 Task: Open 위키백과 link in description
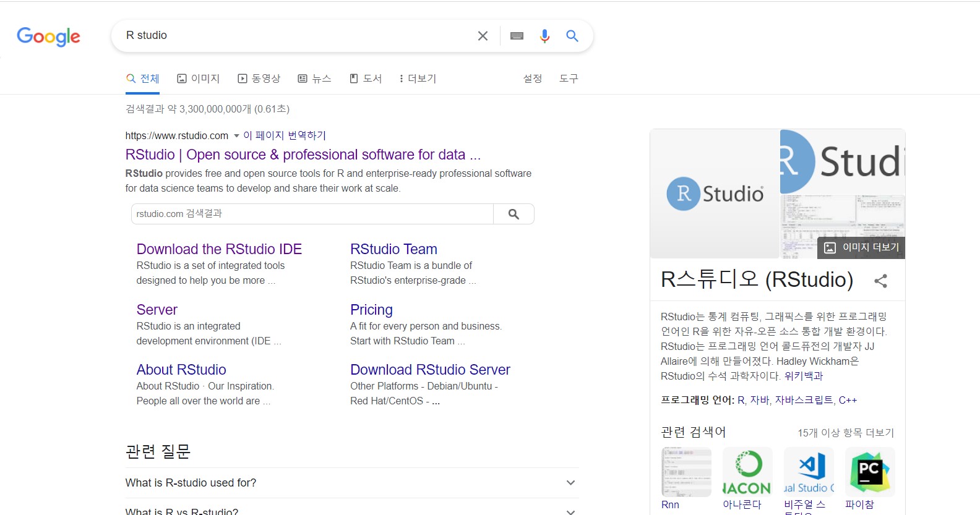pyautogui.click(x=804, y=376)
